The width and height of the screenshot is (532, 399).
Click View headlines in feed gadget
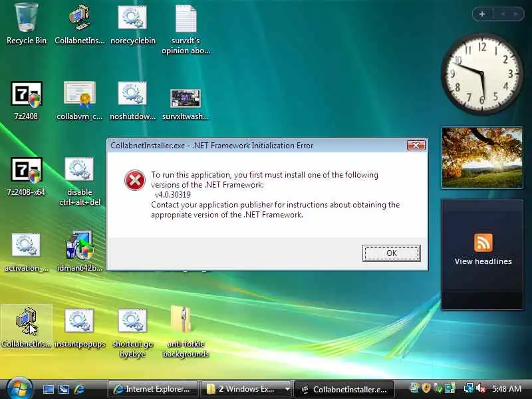(x=483, y=261)
